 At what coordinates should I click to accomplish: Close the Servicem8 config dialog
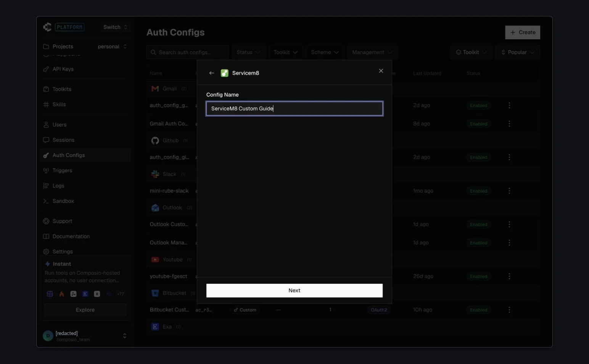(381, 71)
